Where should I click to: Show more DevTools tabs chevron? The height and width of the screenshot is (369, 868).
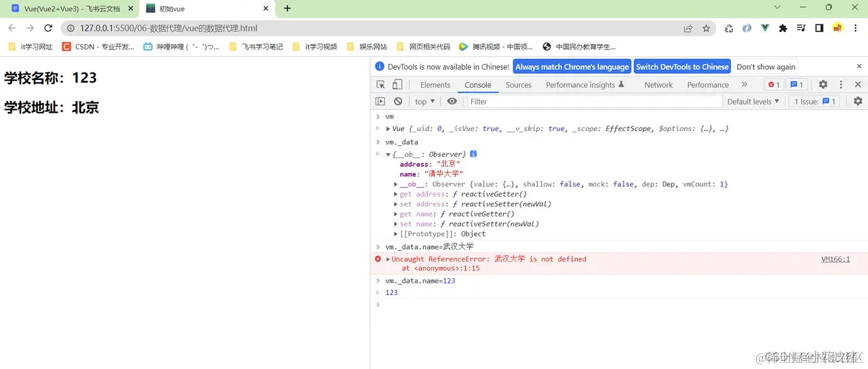(744, 85)
